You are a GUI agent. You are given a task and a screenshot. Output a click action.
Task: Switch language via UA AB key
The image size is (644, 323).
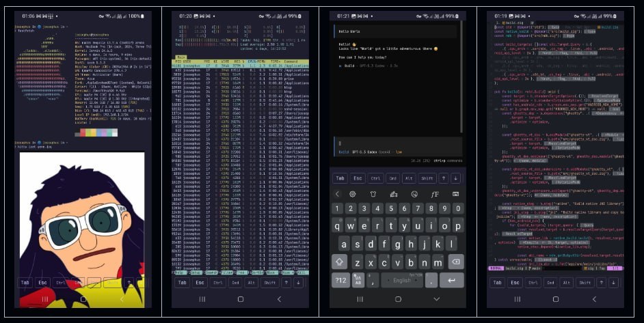358,280
